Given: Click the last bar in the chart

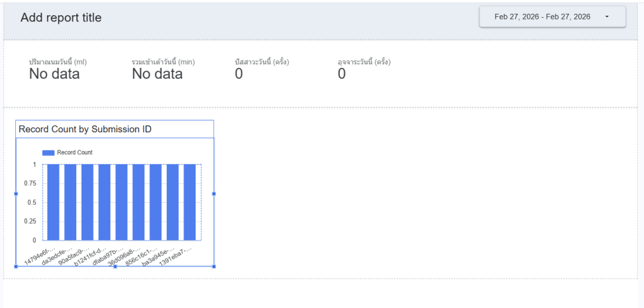Looking at the screenshot, I should 189,202.
